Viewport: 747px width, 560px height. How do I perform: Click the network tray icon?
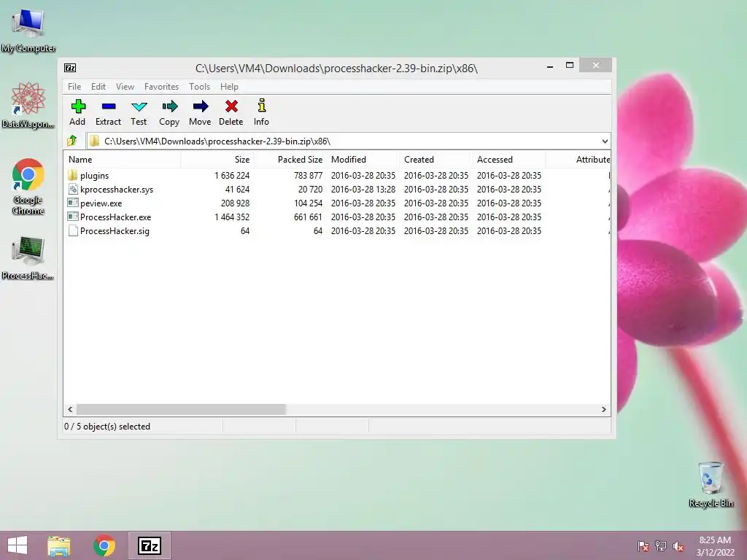pyautogui.click(x=661, y=546)
